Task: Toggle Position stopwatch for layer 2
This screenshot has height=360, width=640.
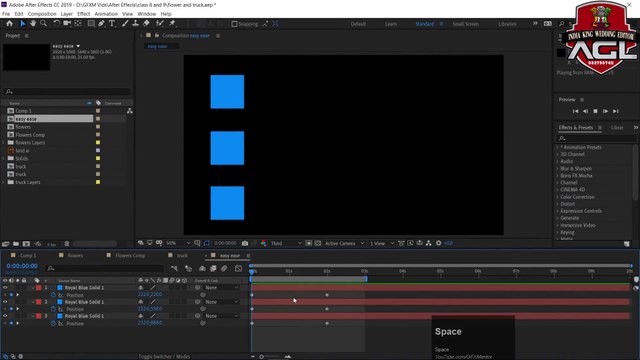Action: [x=53, y=309]
